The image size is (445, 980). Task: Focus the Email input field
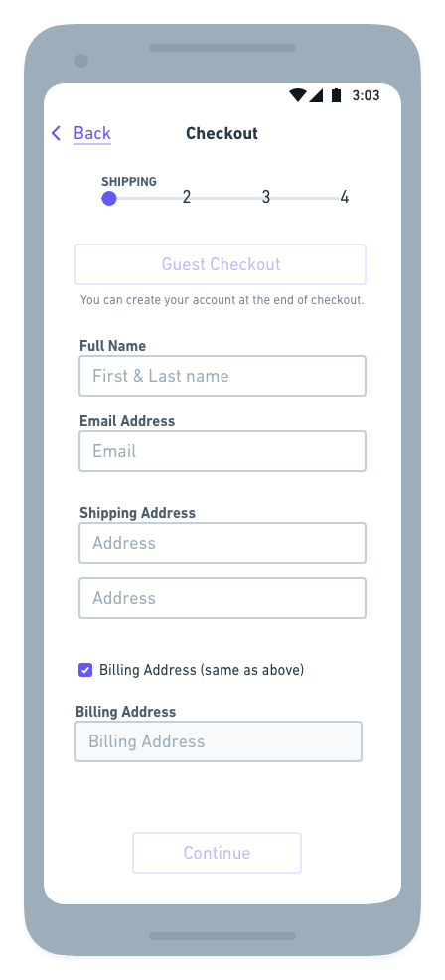pos(222,451)
